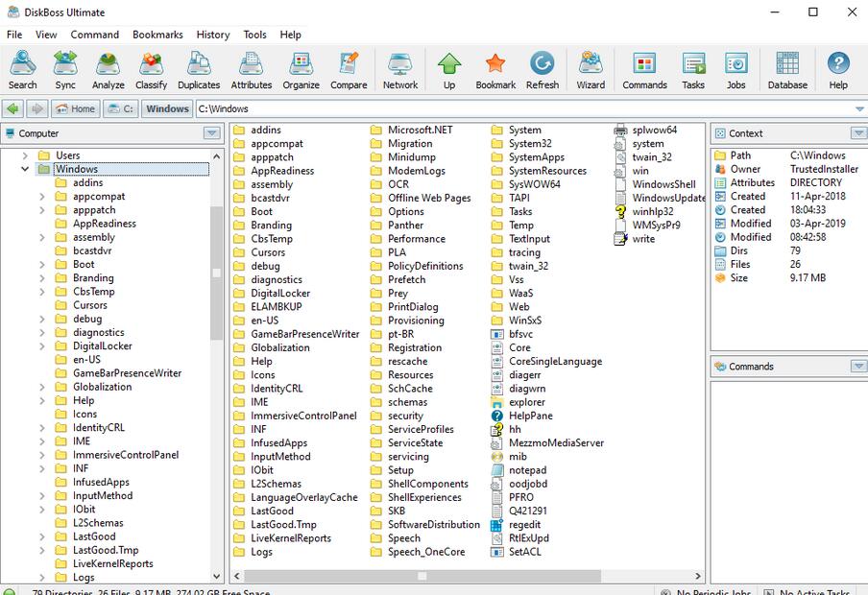
Task: Select the LiveKernelReports folder in file list
Action: pos(282,538)
